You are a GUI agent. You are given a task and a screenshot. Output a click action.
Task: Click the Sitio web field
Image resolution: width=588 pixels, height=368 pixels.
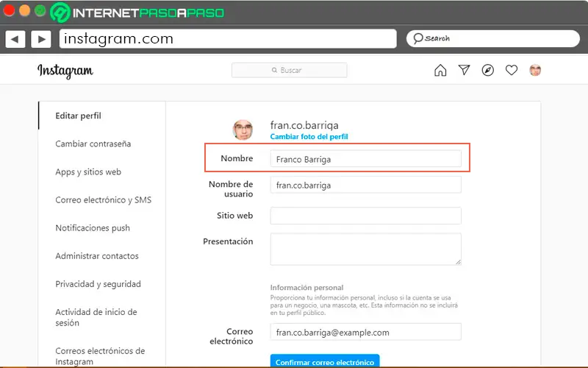pos(365,216)
